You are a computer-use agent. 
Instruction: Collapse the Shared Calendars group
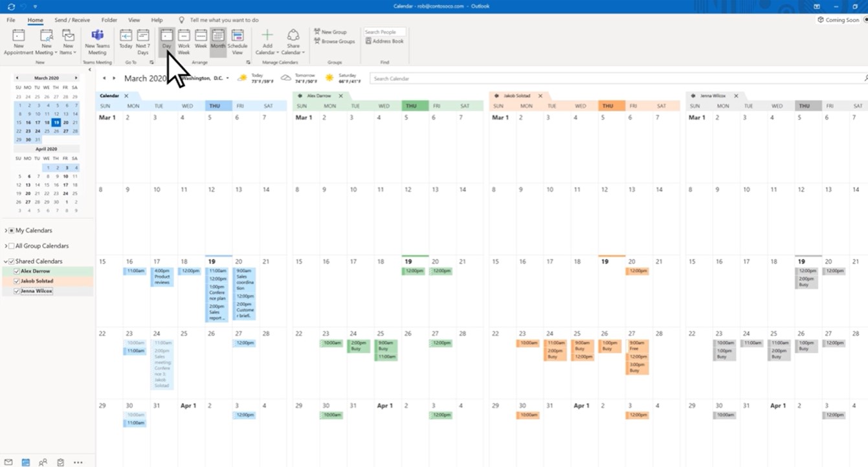[x=6, y=261]
